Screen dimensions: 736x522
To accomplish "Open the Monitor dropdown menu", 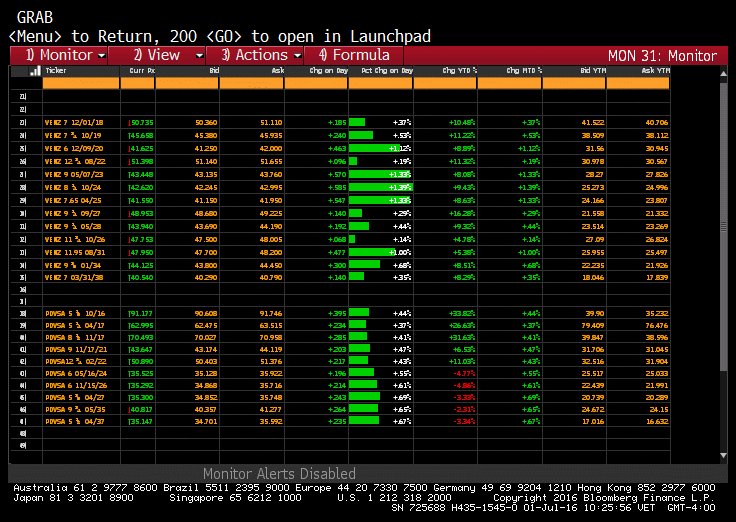I will [59, 55].
